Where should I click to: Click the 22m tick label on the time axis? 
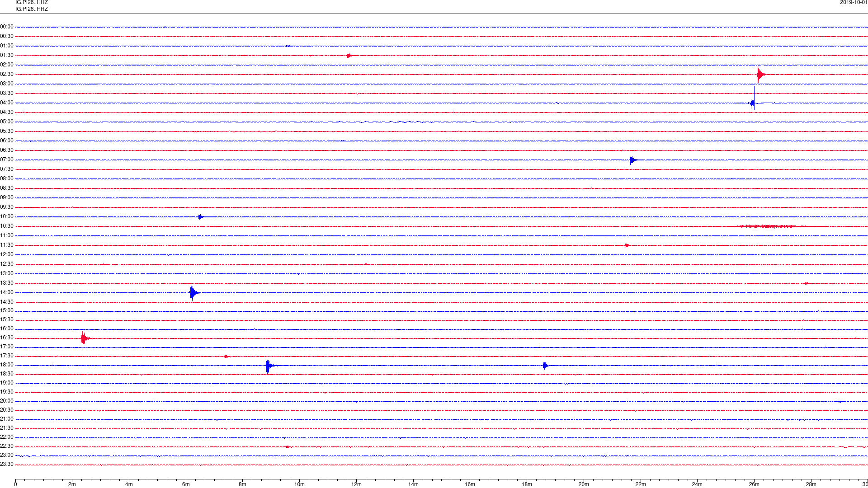tap(641, 484)
